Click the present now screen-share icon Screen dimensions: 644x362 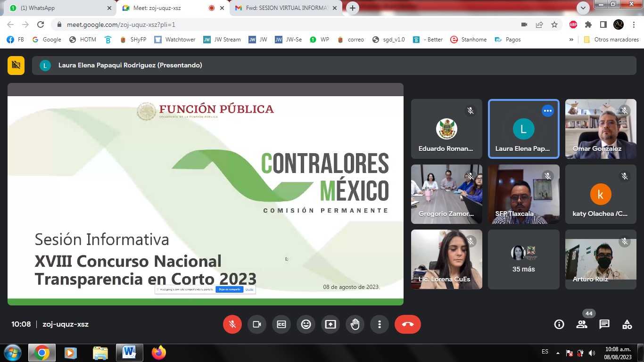330,324
